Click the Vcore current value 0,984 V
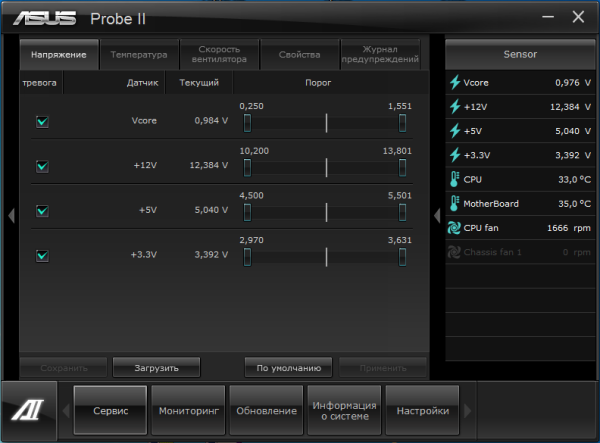Viewport: 600px width, 443px height. point(211,121)
